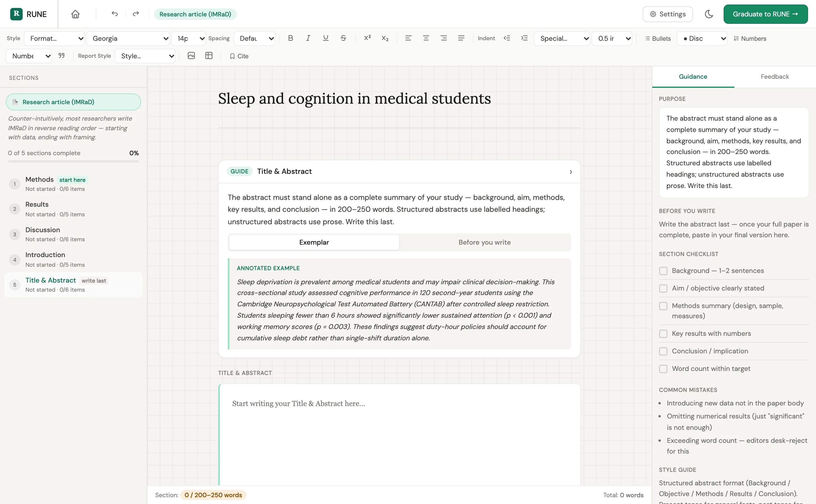Viewport: 816px width, 504px height.
Task: Click the Cite button
Action: [239, 56]
